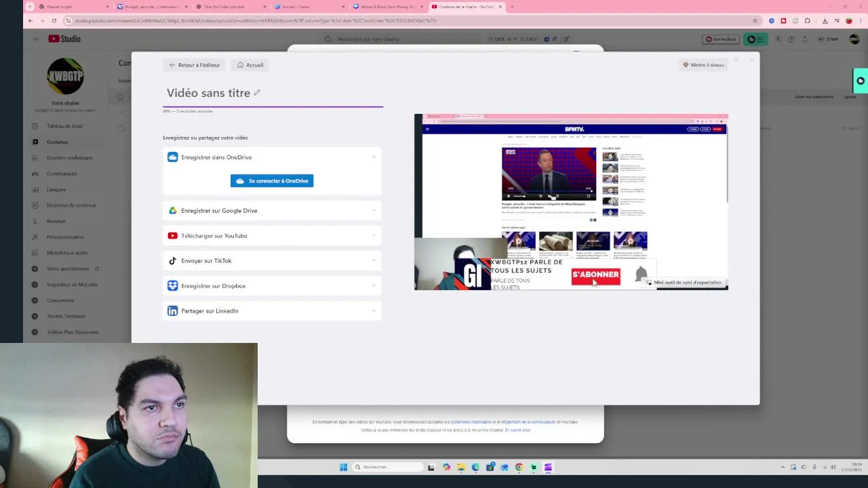
Task: Open Google Chrome from the taskbar
Action: [519, 467]
